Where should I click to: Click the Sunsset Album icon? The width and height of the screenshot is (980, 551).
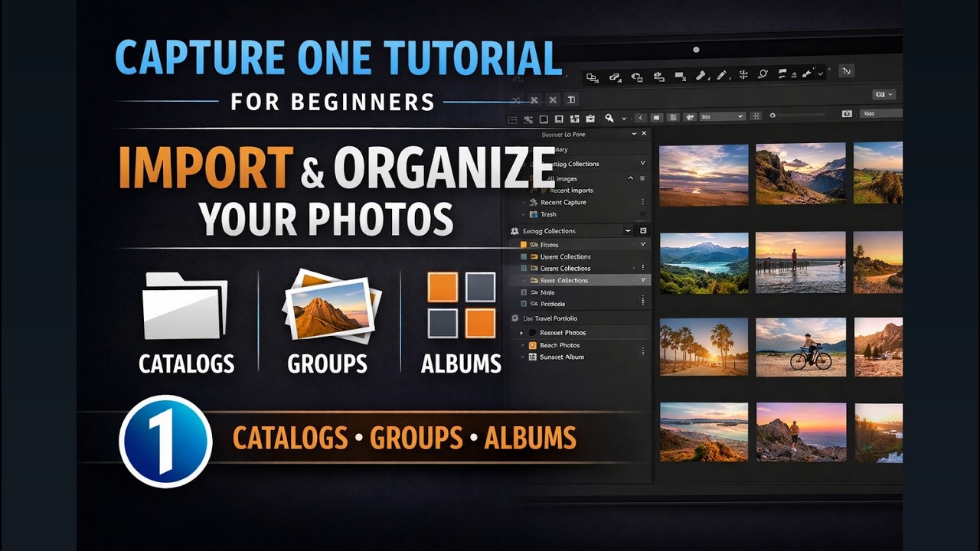532,357
